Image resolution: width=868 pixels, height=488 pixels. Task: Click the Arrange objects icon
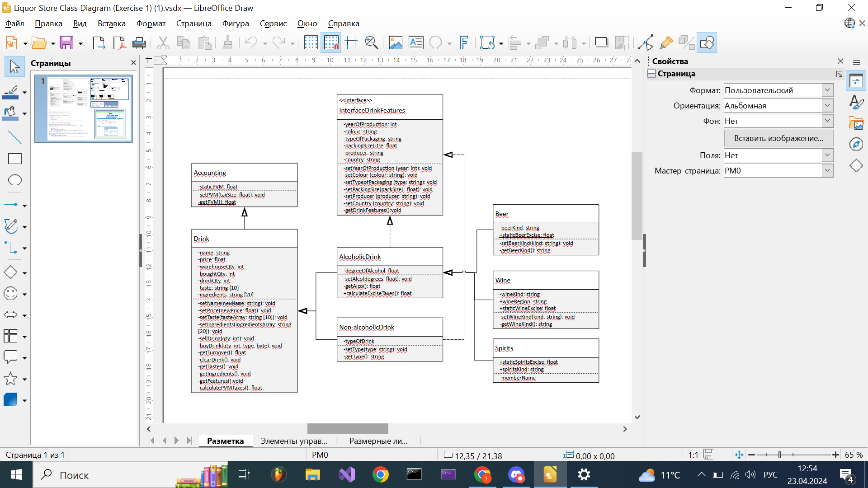coord(542,43)
